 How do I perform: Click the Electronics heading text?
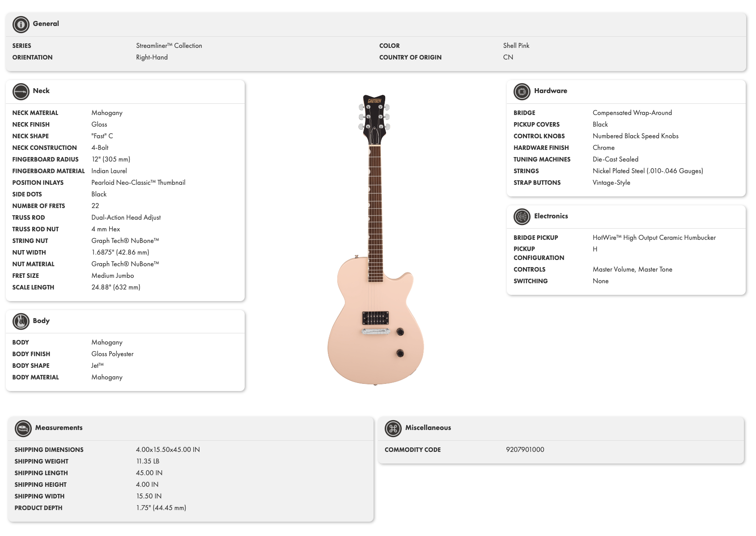pyautogui.click(x=551, y=216)
